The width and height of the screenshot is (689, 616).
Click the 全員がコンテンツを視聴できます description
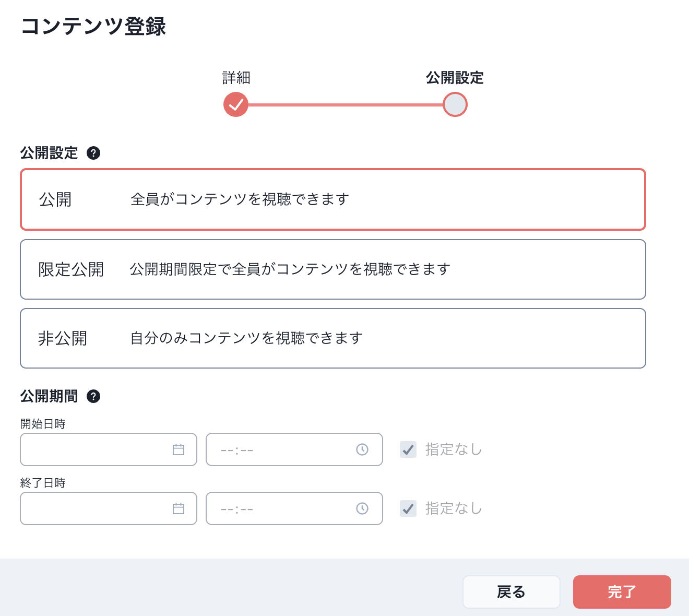240,199
